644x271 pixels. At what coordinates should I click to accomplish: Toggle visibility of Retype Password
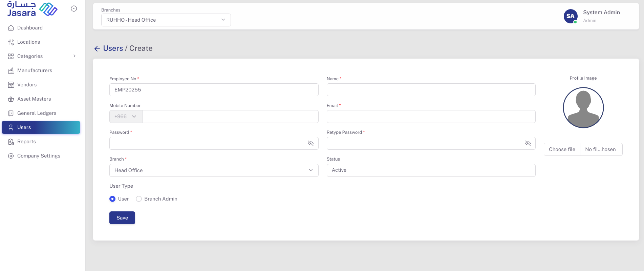pyautogui.click(x=528, y=143)
